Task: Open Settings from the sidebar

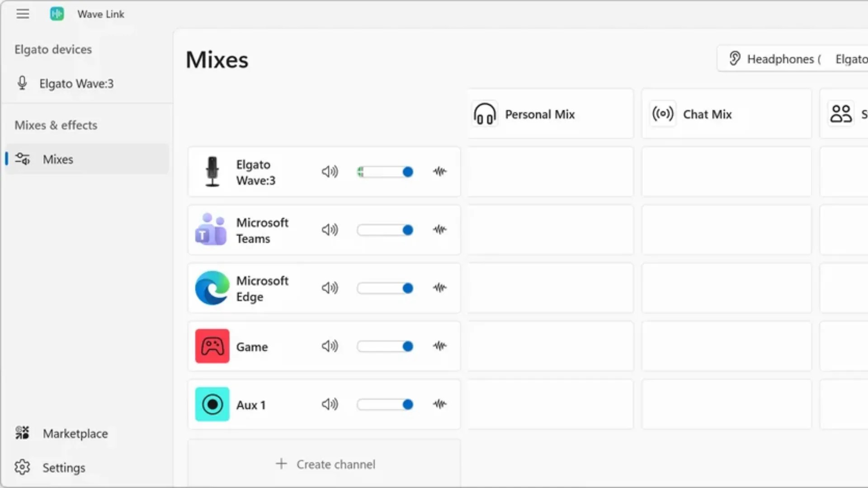Action: click(x=63, y=468)
